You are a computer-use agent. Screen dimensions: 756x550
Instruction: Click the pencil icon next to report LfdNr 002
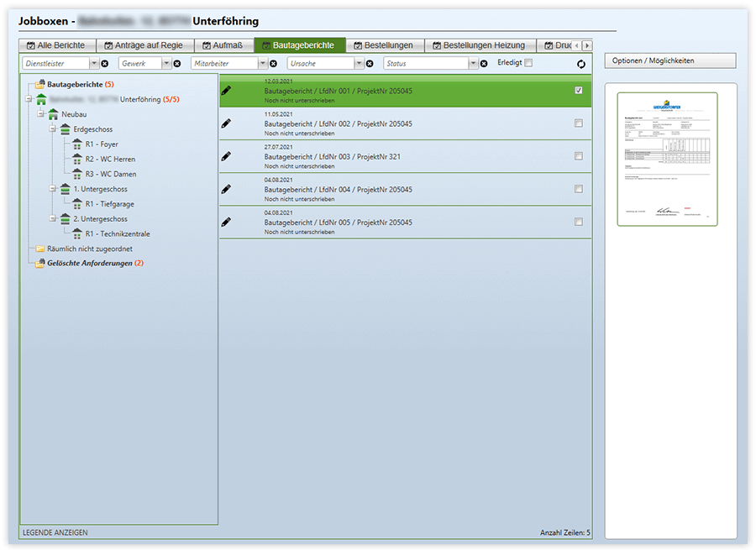(224, 123)
